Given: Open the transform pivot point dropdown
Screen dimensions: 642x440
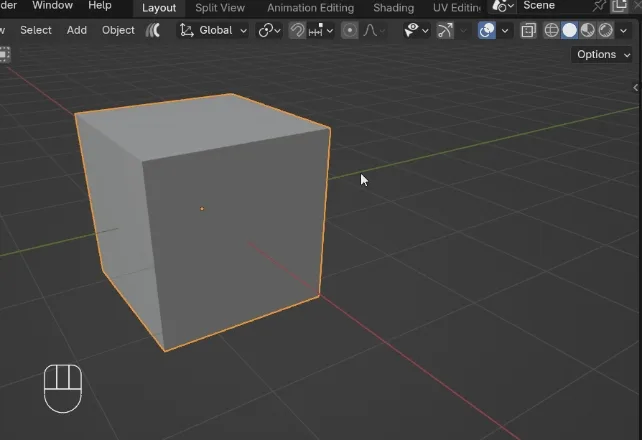Looking at the screenshot, I should coord(269,30).
